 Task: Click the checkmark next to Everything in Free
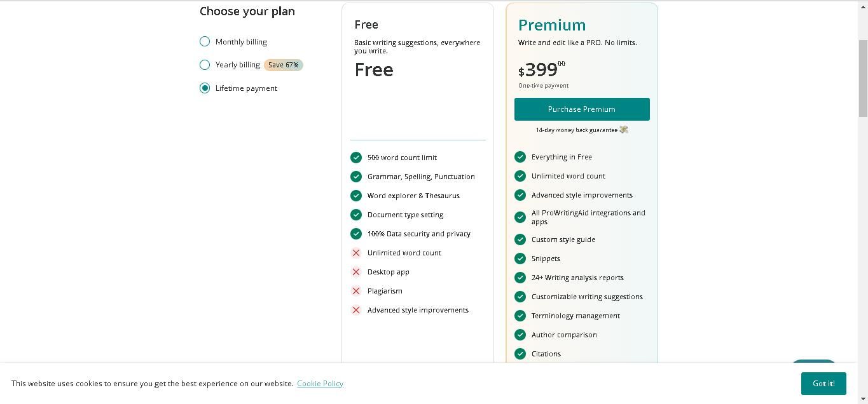coord(520,157)
